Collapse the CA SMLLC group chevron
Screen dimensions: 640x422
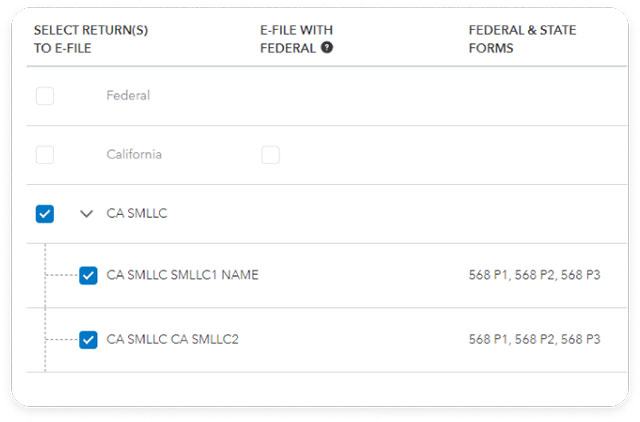[86, 213]
